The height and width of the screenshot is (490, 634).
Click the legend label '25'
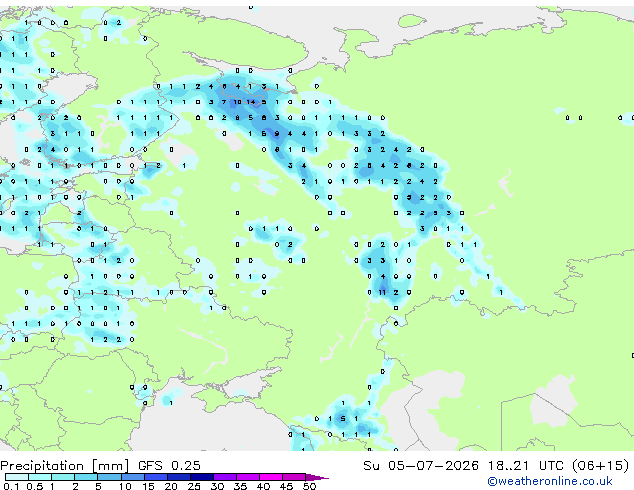pos(194,486)
